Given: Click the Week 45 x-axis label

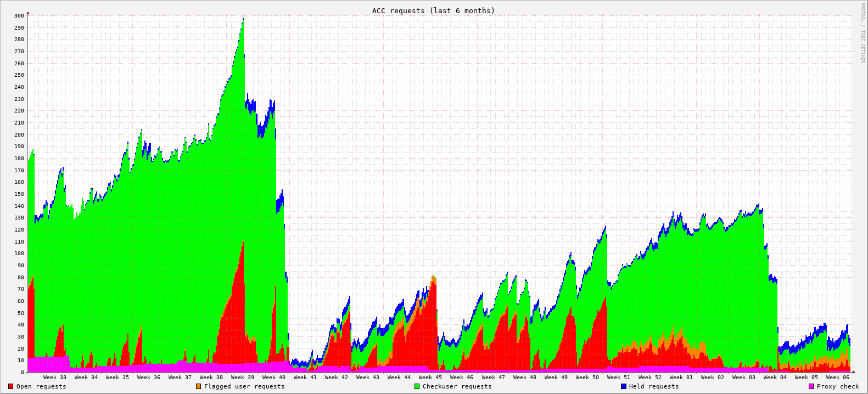Looking at the screenshot, I should click(430, 377).
